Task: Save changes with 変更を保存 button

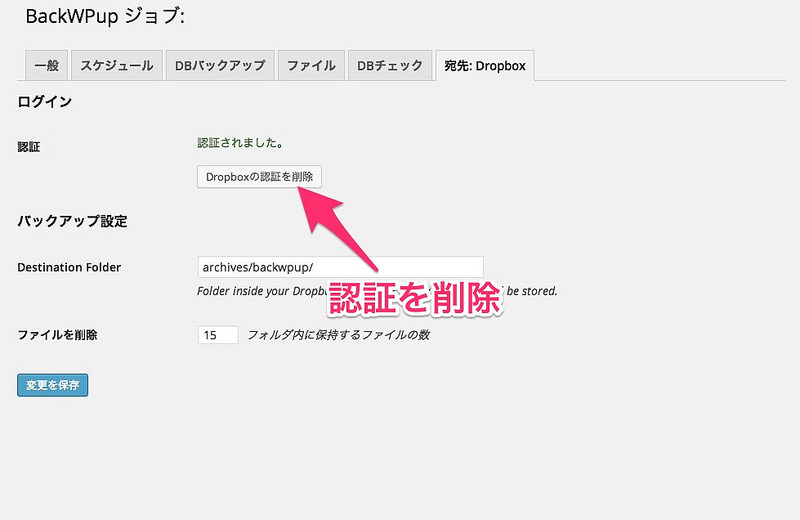Action: tap(53, 385)
